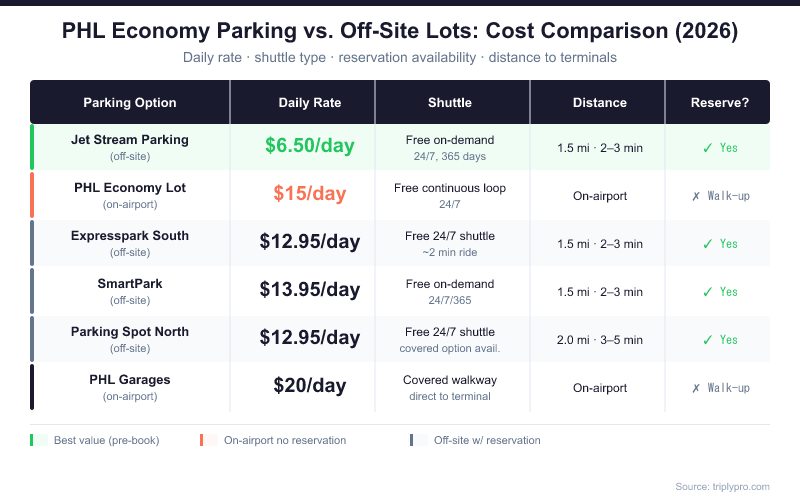Click the Daily Rate column header

tap(310, 103)
